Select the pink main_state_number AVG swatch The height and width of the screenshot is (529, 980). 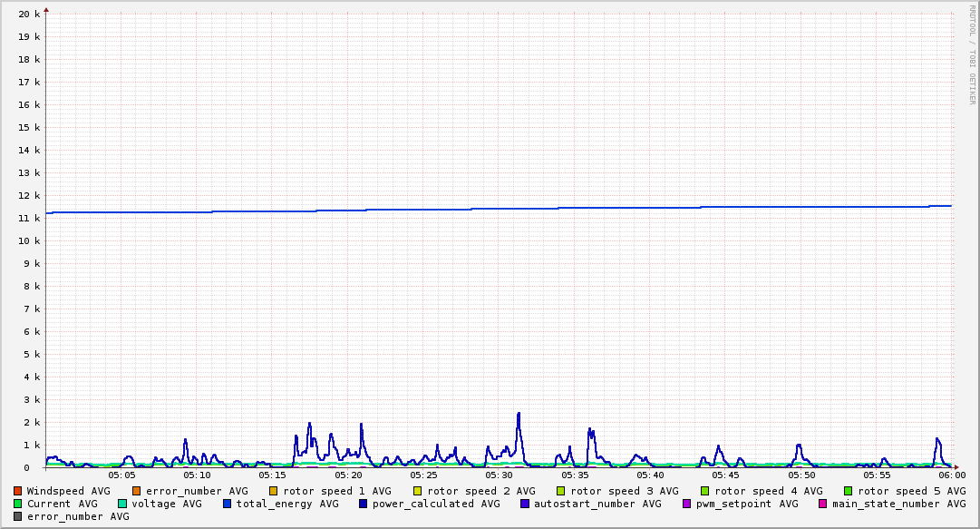click(x=822, y=504)
